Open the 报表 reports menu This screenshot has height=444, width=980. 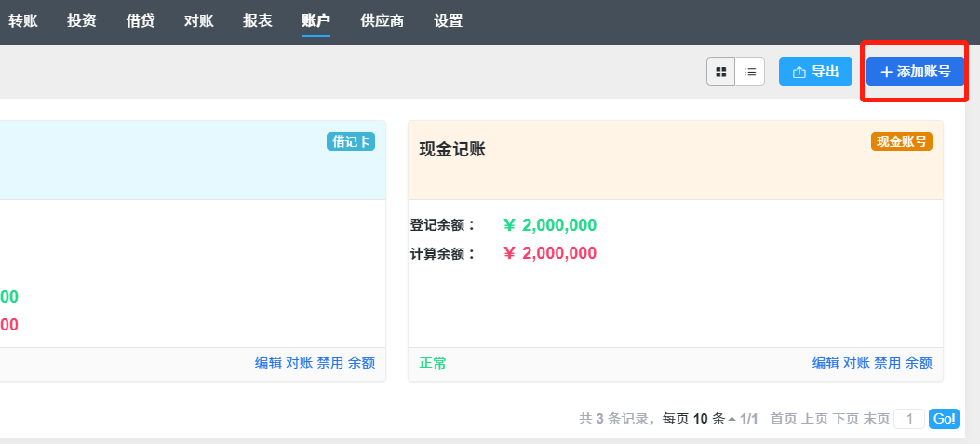[x=258, y=20]
